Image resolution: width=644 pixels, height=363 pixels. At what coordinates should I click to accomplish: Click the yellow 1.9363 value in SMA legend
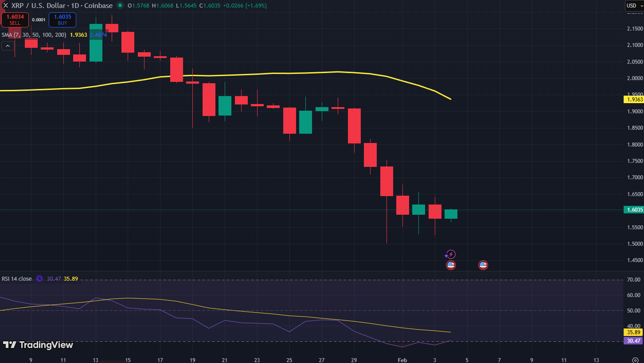[78, 35]
